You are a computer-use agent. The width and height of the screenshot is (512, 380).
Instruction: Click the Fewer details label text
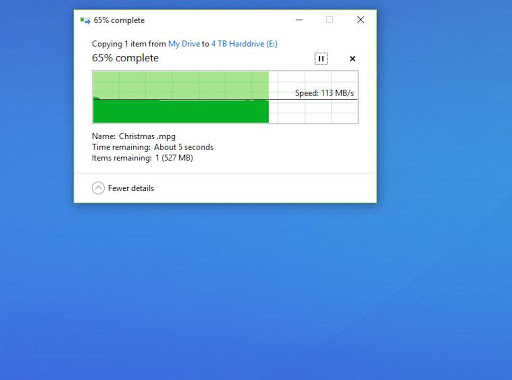click(131, 188)
